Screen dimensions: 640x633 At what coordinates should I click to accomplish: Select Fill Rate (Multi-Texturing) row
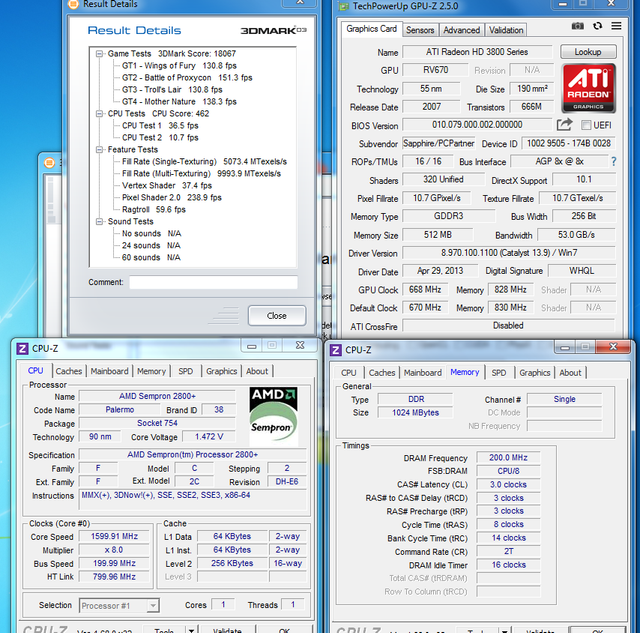tap(201, 174)
